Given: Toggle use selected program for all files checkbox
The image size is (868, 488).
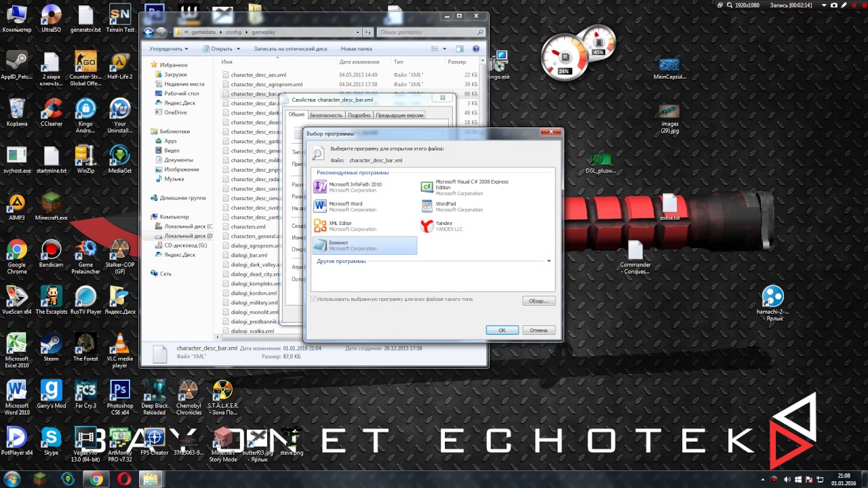Looking at the screenshot, I should pyautogui.click(x=313, y=299).
